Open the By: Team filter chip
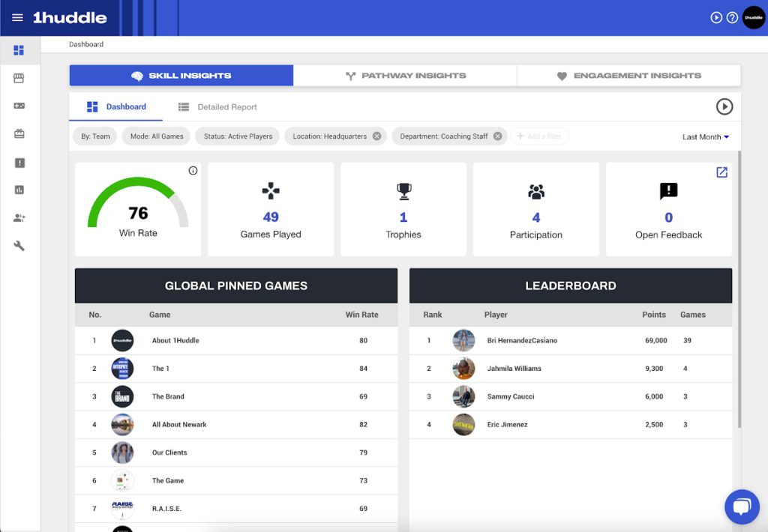 click(x=95, y=136)
